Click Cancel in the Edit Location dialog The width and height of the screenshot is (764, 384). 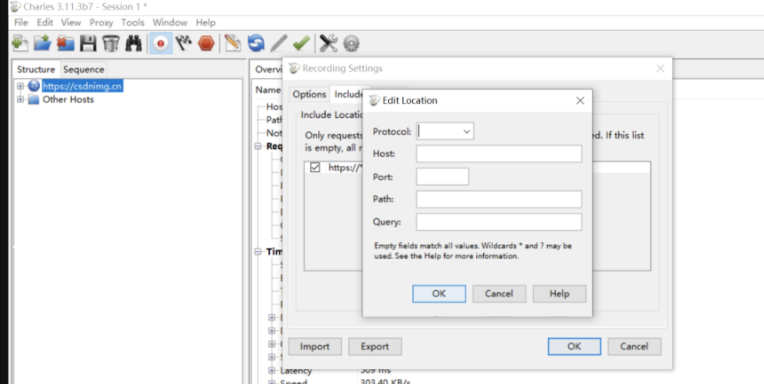point(499,294)
